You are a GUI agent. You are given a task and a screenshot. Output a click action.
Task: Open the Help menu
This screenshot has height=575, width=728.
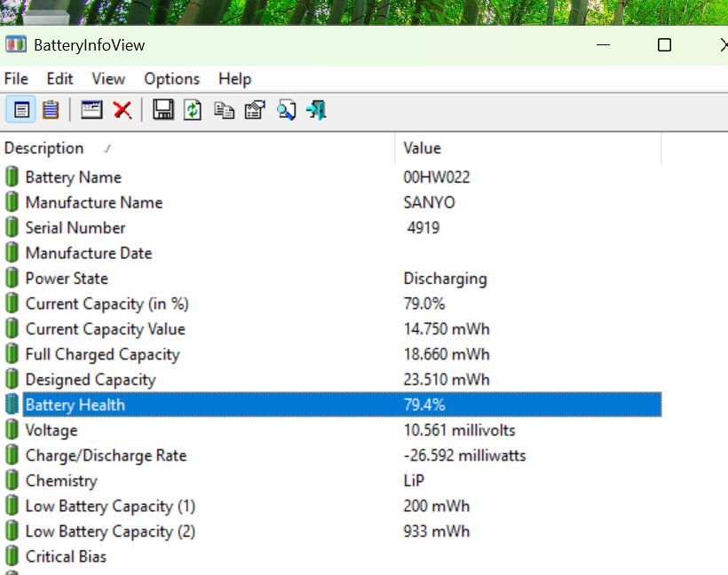point(234,79)
